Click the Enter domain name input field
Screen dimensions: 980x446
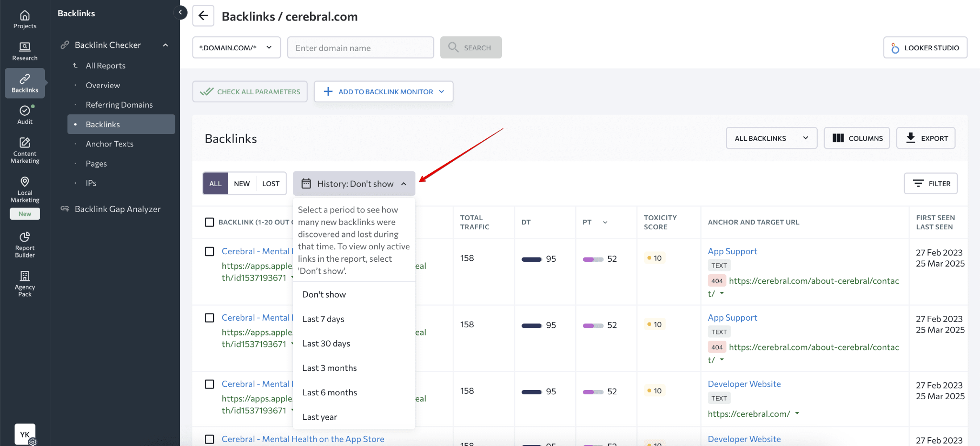tap(360, 47)
